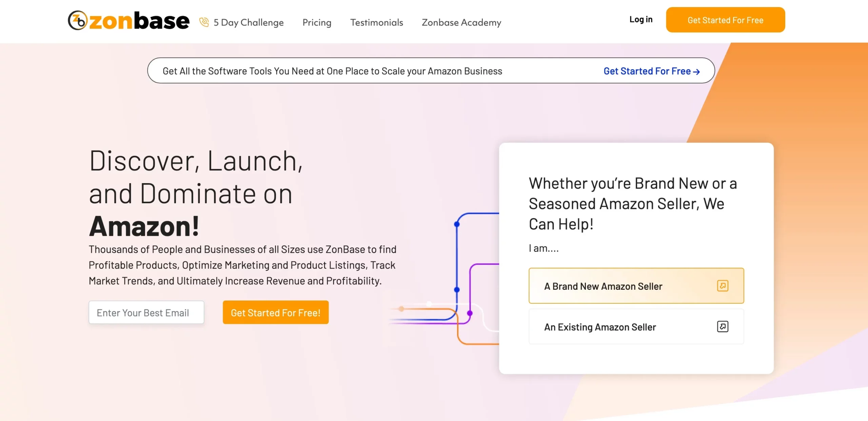Open the Log in page

pos(640,19)
